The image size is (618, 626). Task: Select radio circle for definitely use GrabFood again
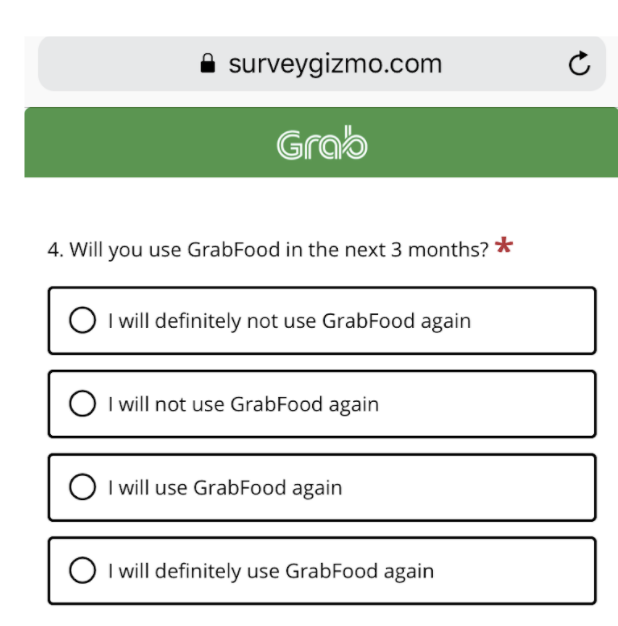pyautogui.click(x=82, y=570)
